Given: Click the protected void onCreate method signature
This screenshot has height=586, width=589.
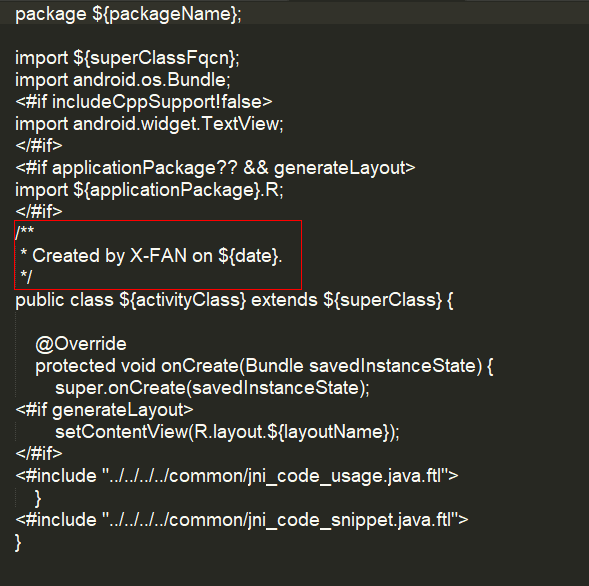Looking at the screenshot, I should (264, 366).
